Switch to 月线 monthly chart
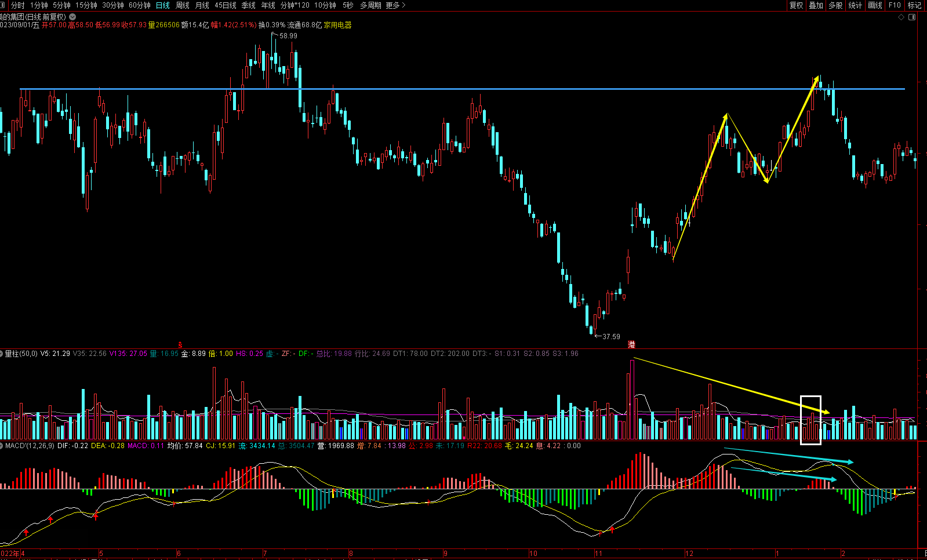 [x=202, y=5]
